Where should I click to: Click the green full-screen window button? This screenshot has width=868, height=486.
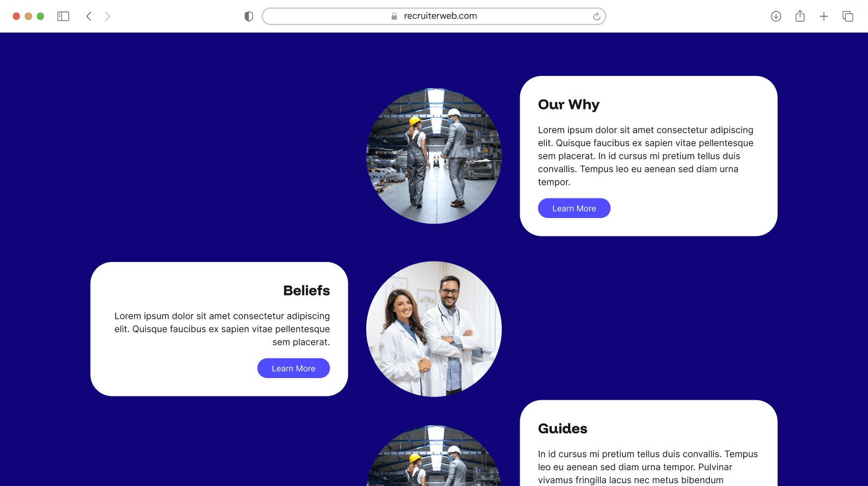coord(40,16)
